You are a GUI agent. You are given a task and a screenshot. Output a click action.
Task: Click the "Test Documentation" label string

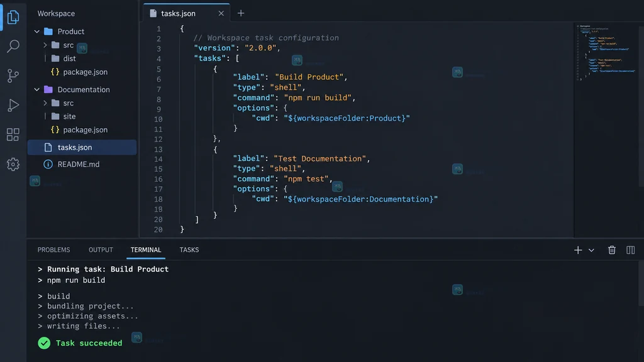click(320, 158)
